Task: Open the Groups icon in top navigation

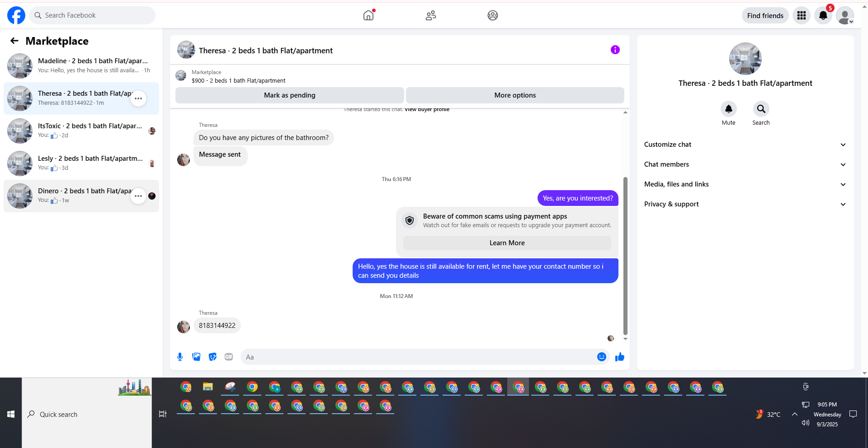Action: (x=493, y=15)
